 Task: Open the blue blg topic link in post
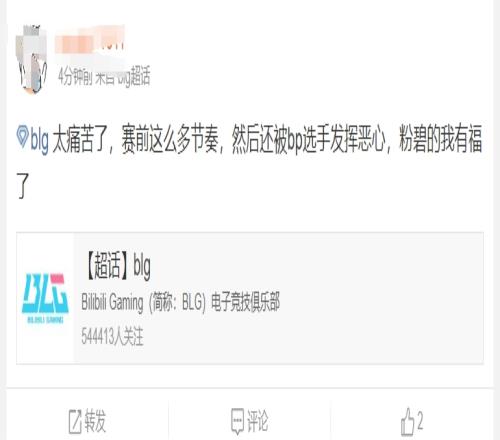[39, 139]
